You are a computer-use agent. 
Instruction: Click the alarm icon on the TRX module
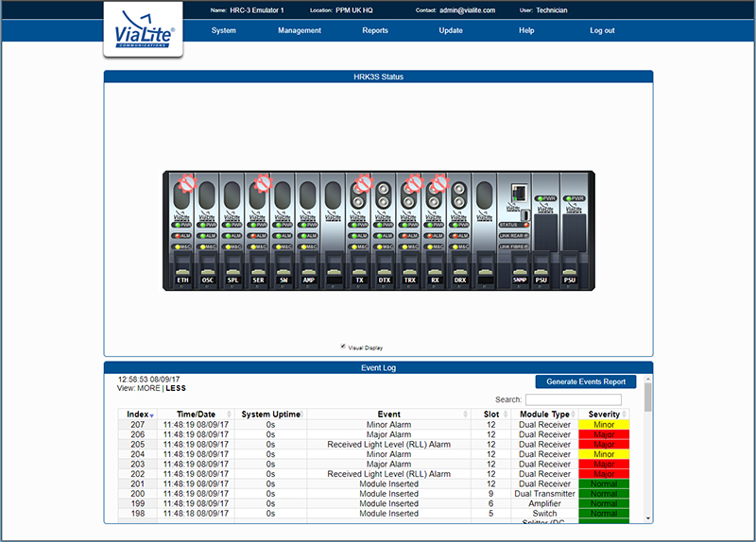coord(412,182)
